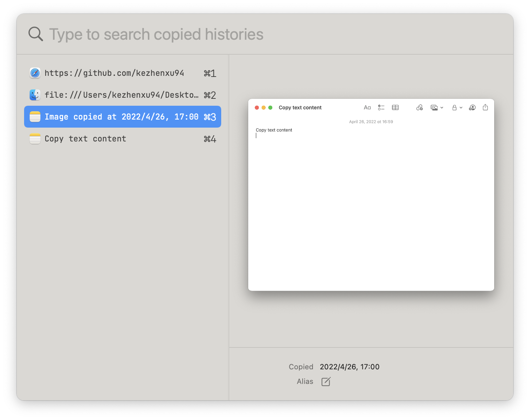Add a link using the link icon
Viewport: 530px width, 420px height.
click(x=419, y=107)
